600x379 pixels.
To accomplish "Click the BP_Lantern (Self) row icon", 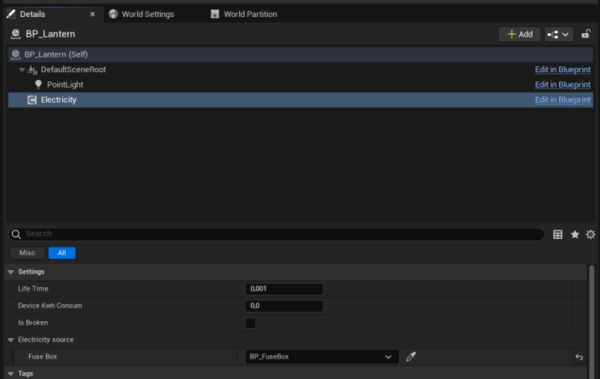I will click(x=16, y=54).
